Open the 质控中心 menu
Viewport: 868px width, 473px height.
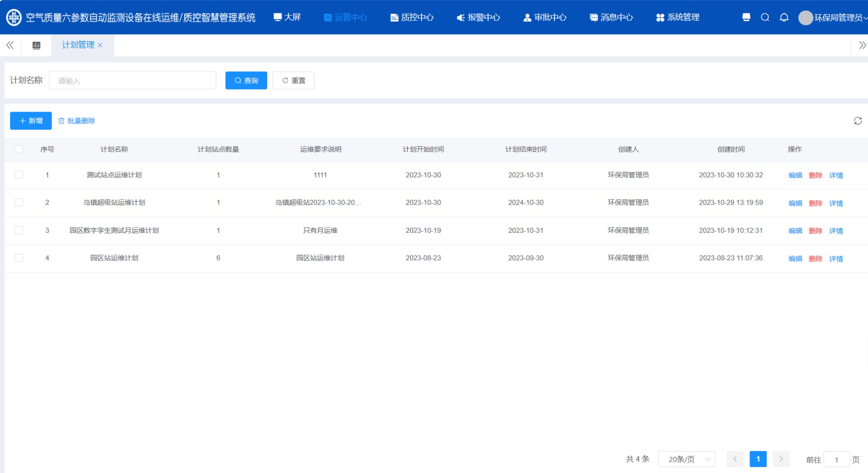pyautogui.click(x=412, y=17)
